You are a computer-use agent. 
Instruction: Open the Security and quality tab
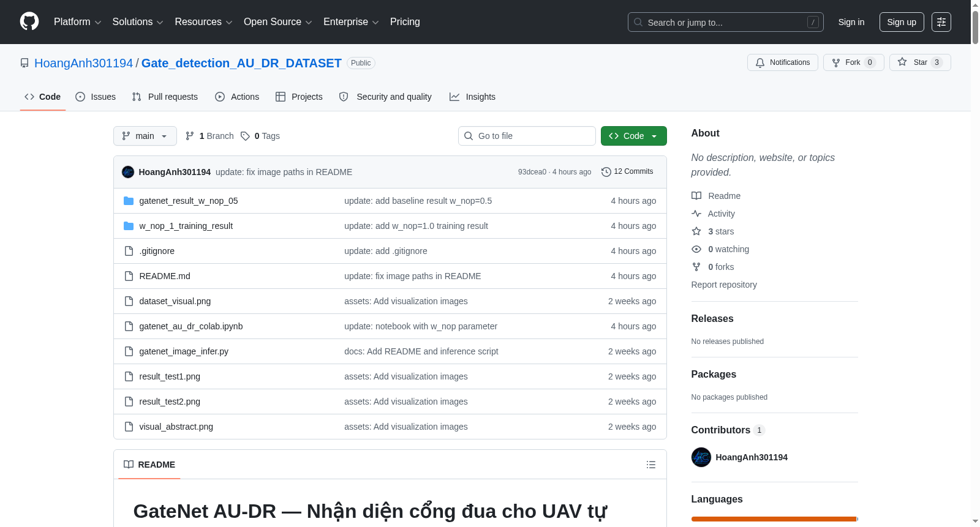click(385, 97)
